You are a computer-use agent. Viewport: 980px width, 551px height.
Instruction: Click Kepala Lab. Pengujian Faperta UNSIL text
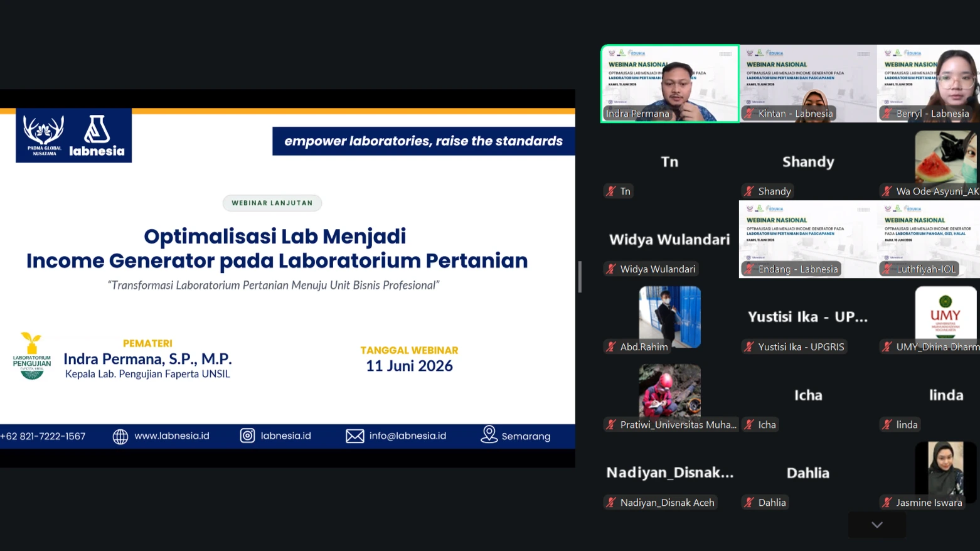(147, 374)
